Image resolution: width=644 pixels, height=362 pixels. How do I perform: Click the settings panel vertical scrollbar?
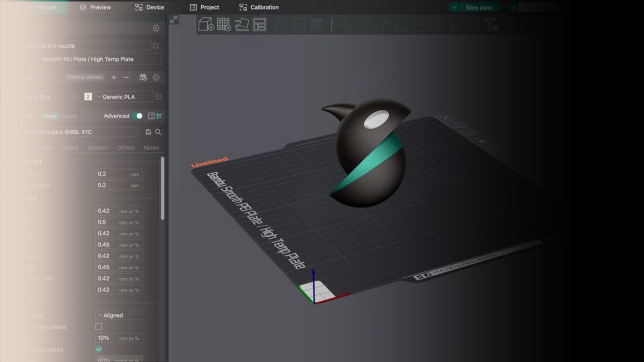tap(163, 188)
